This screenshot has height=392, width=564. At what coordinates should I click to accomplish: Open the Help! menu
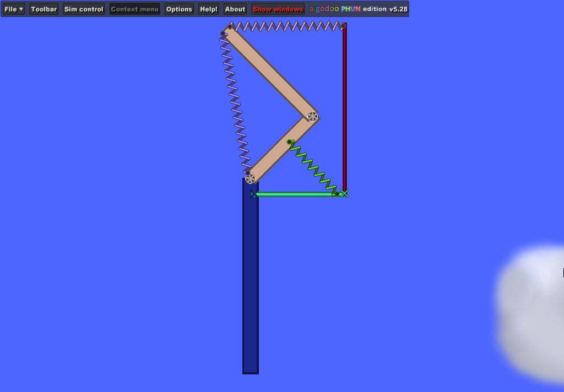(209, 9)
